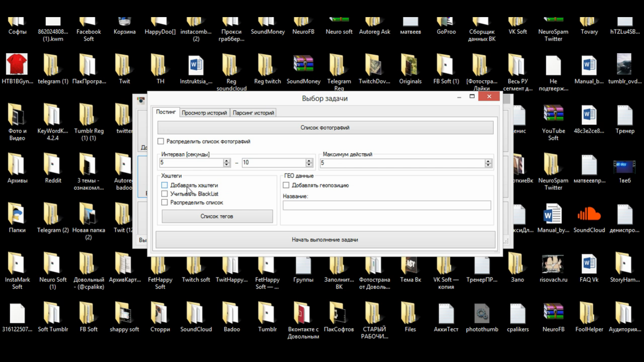
Task: Check Добавлять геопозицию option
Action: 286,185
